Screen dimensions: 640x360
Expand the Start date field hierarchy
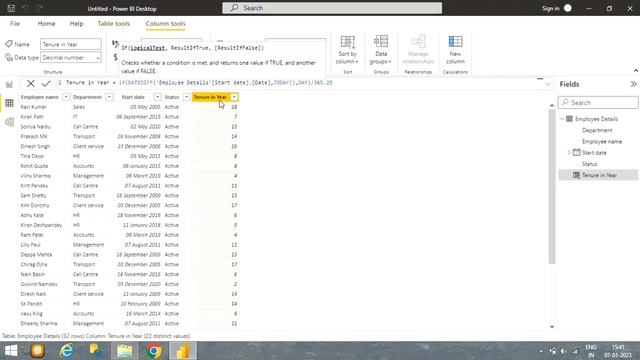(569, 153)
